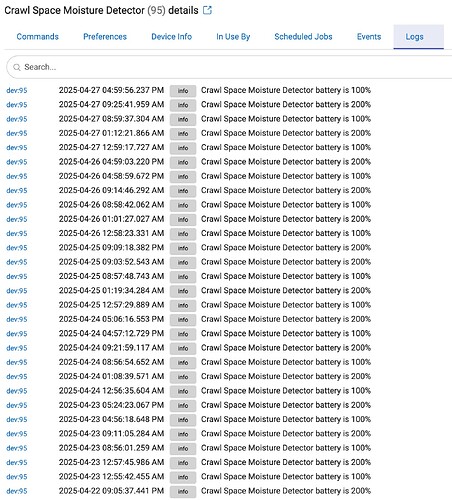Select timestamp 2025-04-23 08:56:01.259 AM
Screen dimensions: 452x500
(111, 448)
